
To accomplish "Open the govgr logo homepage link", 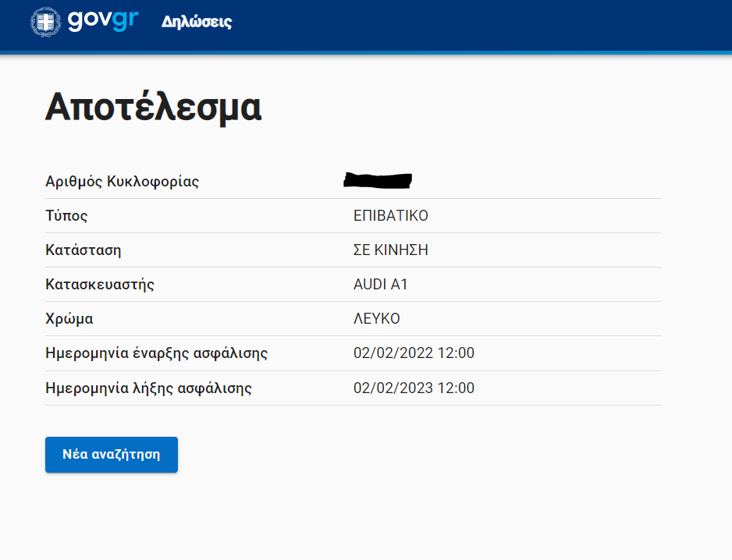I will click(102, 21).
